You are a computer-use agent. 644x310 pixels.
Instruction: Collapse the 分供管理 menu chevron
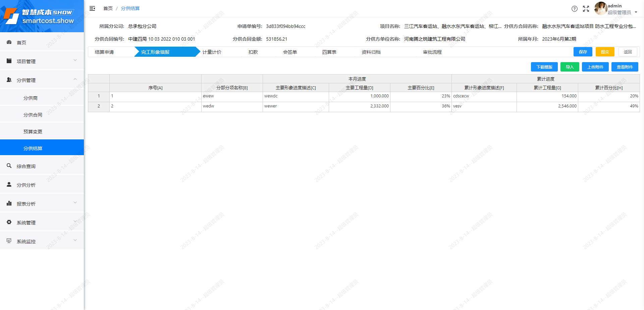click(x=75, y=79)
